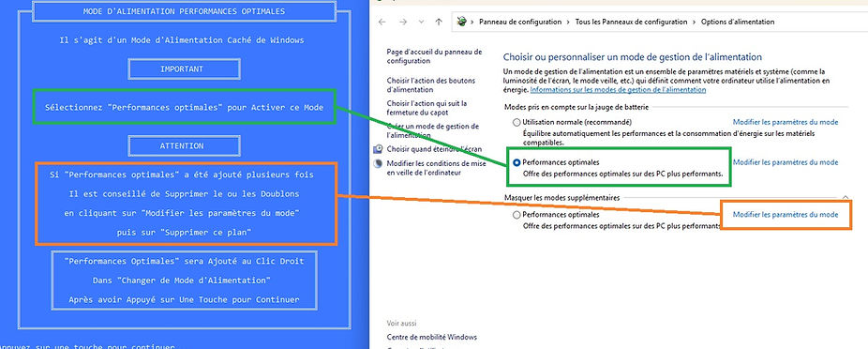Click the ATTENTION box in console window

pos(184,145)
